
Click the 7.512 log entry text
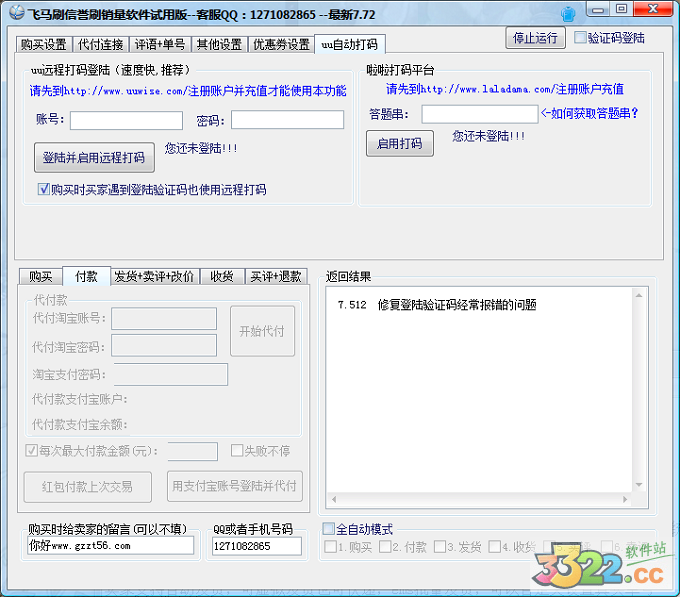click(437, 305)
